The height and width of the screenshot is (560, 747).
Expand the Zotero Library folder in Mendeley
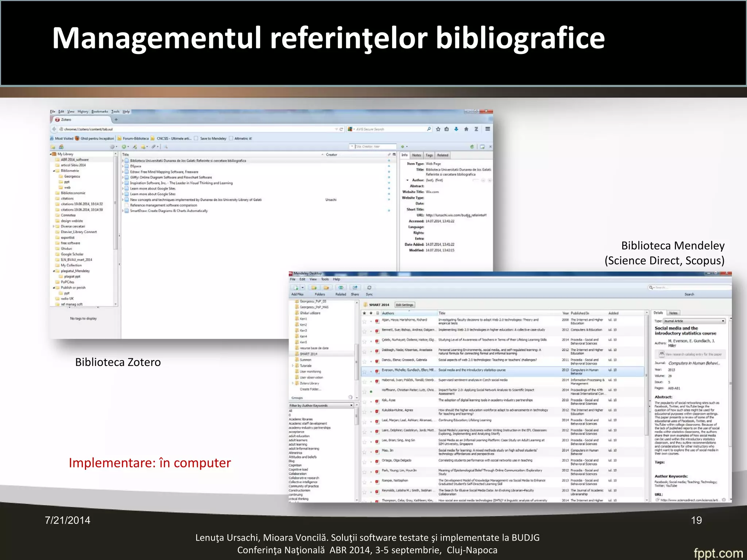pos(293,383)
